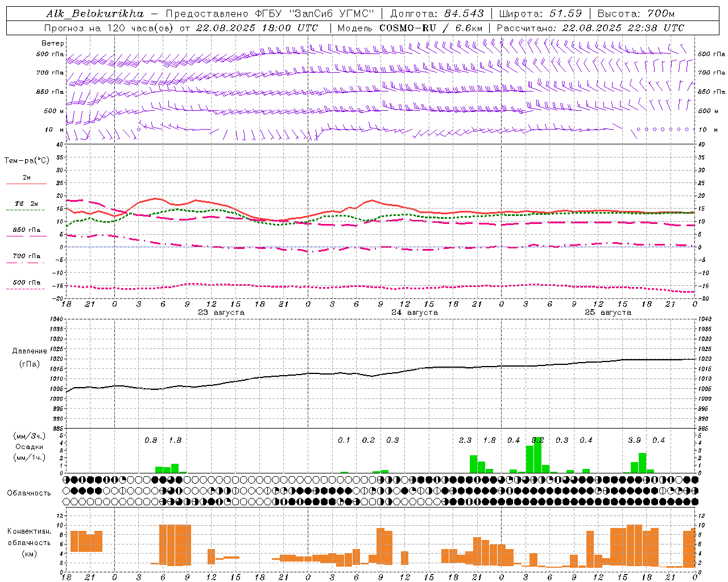Click the '23 августа' date label
Screen dimensions: 728x582
point(221,313)
